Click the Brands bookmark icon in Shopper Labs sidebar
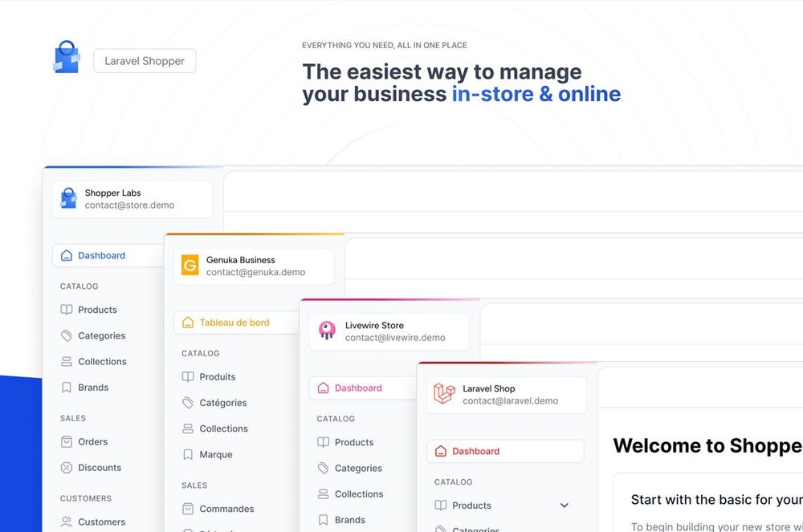The width and height of the screenshot is (803, 532). tap(67, 388)
